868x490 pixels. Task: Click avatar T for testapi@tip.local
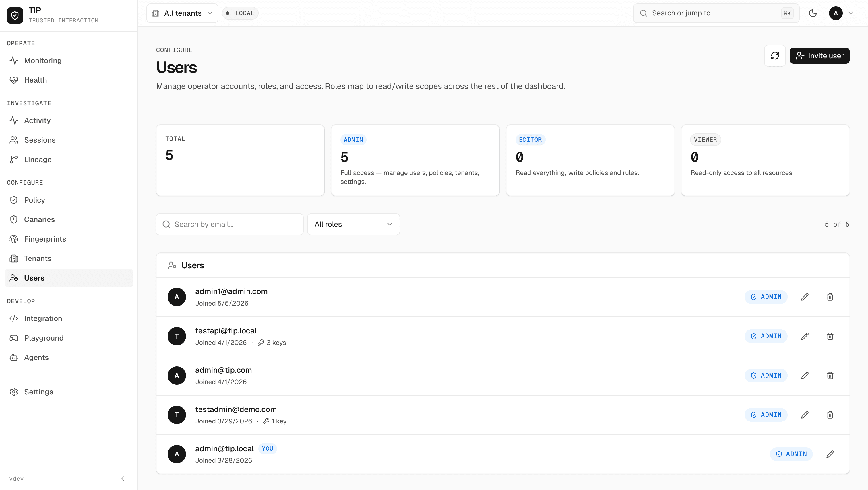point(177,336)
